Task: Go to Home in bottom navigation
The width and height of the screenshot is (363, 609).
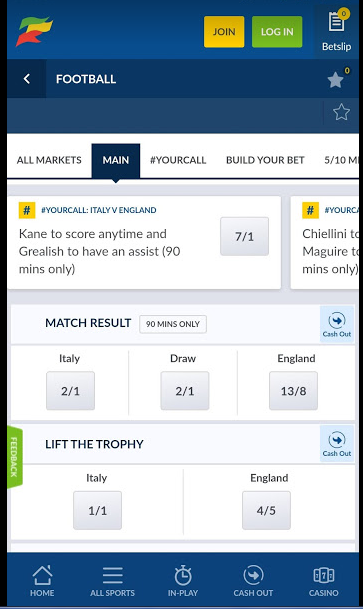Action: pos(42,581)
